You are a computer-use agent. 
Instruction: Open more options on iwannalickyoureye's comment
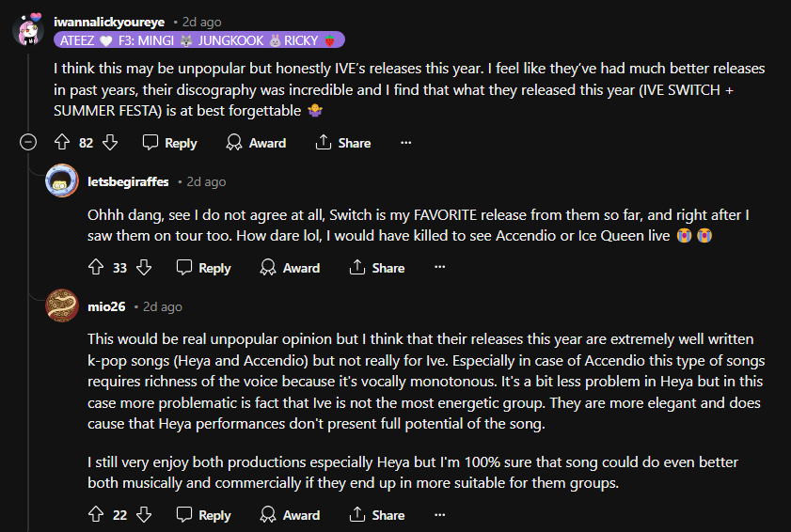tap(406, 143)
